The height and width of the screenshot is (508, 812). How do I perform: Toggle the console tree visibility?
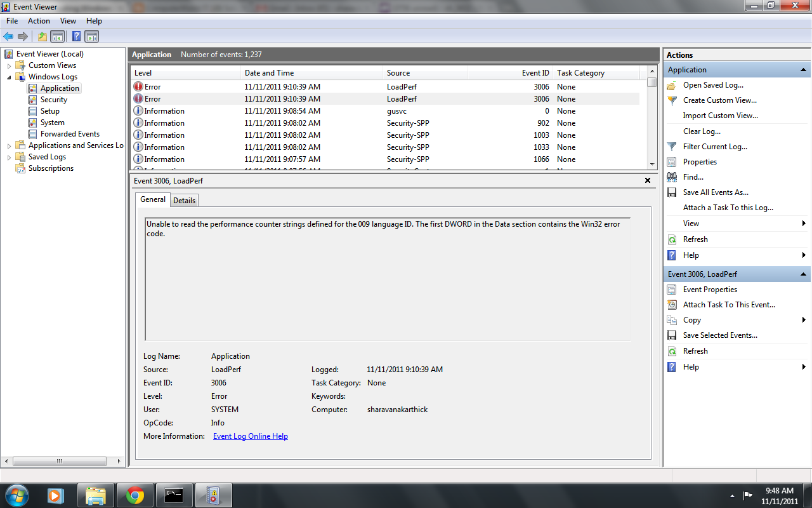(x=58, y=36)
